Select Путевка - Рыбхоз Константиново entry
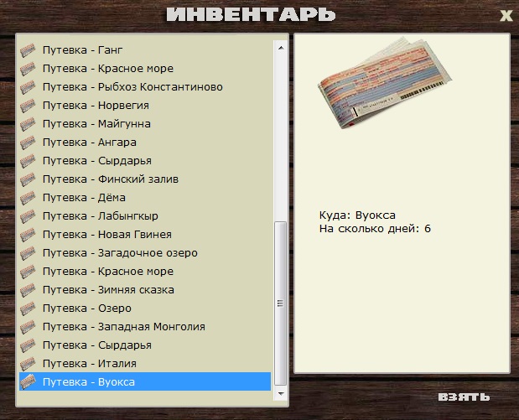This screenshot has height=420, width=519. [145, 87]
